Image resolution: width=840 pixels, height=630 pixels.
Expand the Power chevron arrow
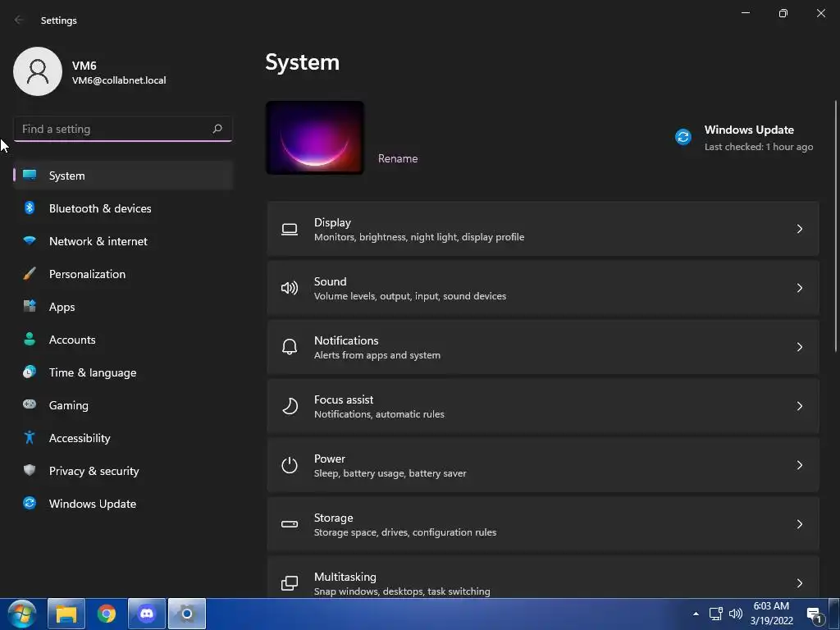[799, 465]
